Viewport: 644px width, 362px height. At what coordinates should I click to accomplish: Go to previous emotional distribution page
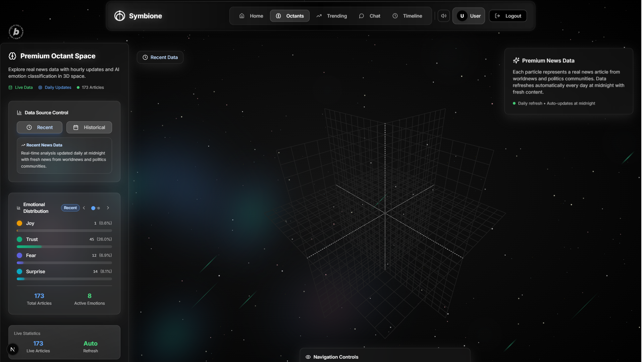[x=84, y=208]
